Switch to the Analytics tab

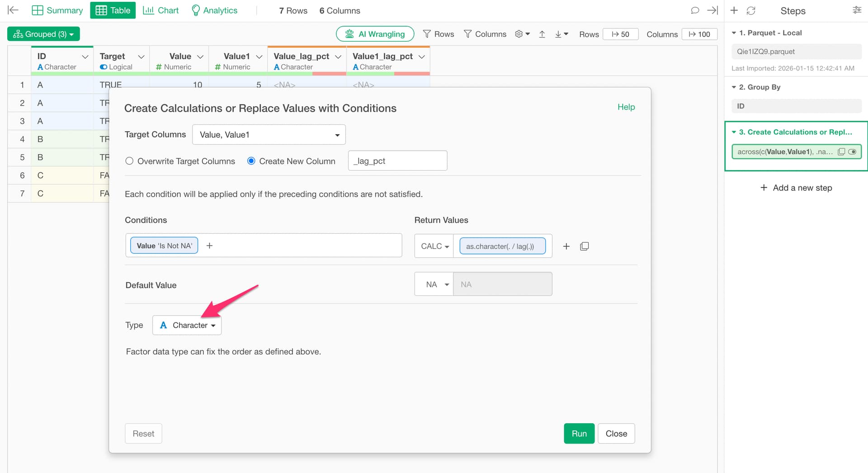click(x=214, y=10)
